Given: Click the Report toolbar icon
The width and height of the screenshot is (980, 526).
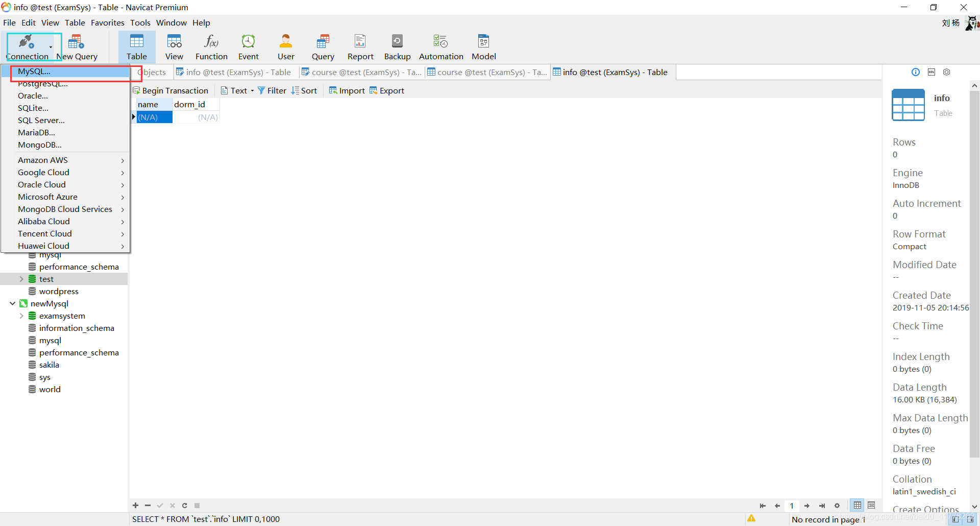Looking at the screenshot, I should coord(360,47).
